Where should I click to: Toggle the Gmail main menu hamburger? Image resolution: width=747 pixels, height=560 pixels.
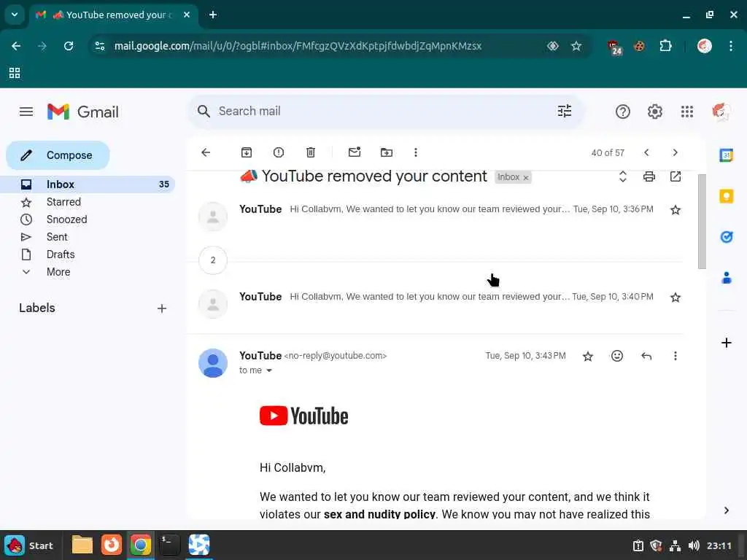(x=26, y=112)
